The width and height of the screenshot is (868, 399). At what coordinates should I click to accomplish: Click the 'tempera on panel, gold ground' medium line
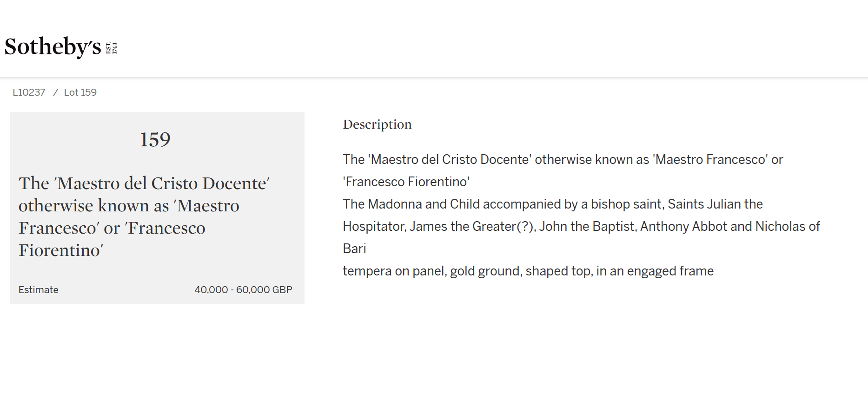coord(528,271)
